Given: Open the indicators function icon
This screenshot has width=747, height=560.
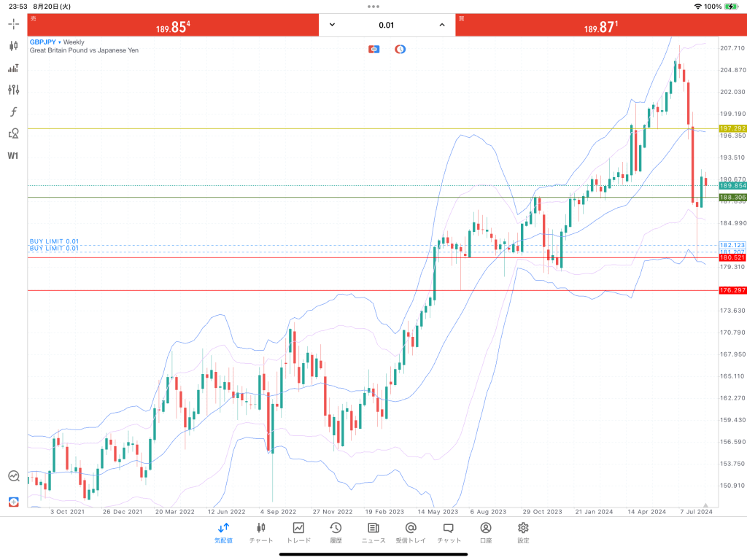Looking at the screenshot, I should 13,112.
